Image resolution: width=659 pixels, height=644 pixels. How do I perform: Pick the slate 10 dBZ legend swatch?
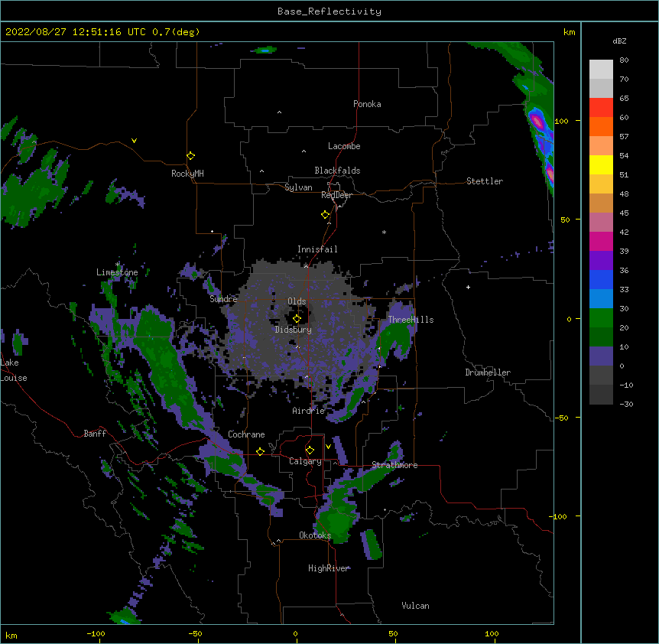click(601, 356)
